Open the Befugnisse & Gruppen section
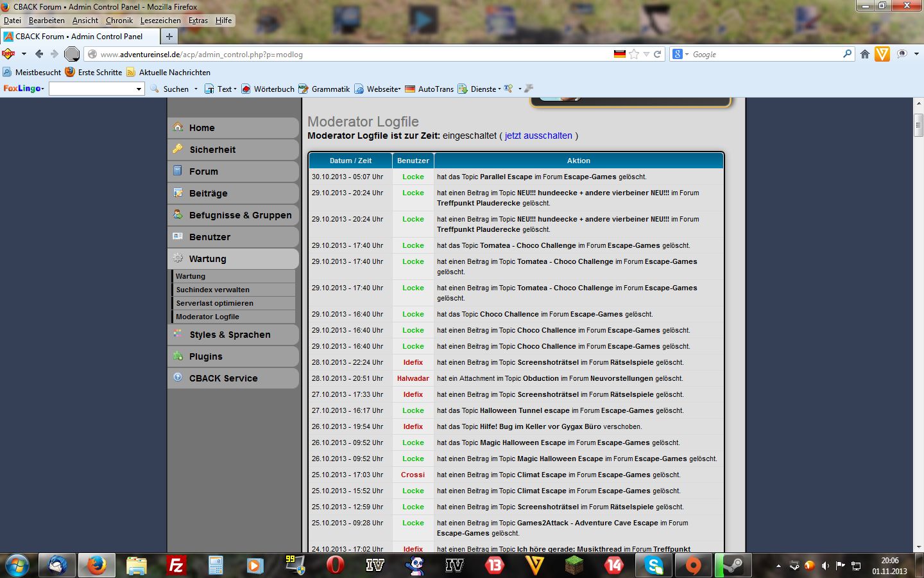The width and height of the screenshot is (924, 578). coord(240,215)
